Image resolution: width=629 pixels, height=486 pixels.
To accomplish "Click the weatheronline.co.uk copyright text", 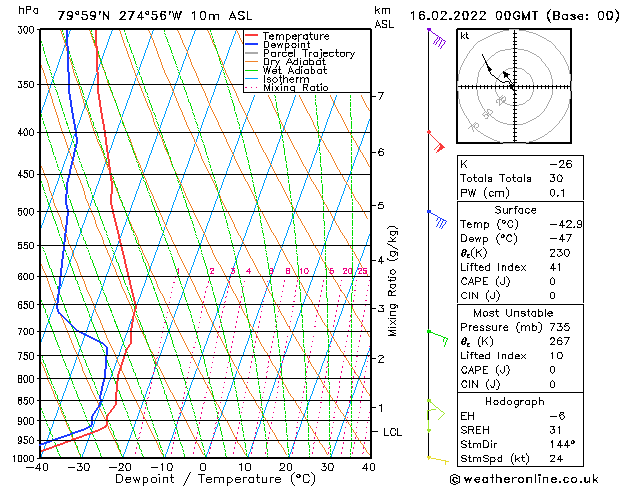I will [x=524, y=479].
